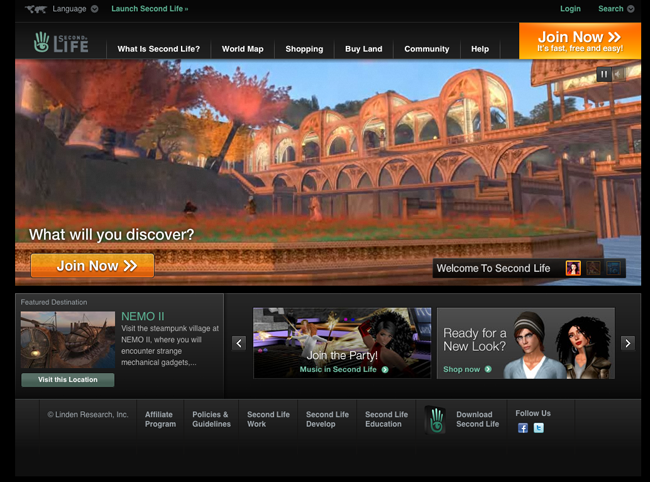The height and width of the screenshot is (482, 650).
Task: Open Second Life Develop footer link
Action: tap(327, 419)
